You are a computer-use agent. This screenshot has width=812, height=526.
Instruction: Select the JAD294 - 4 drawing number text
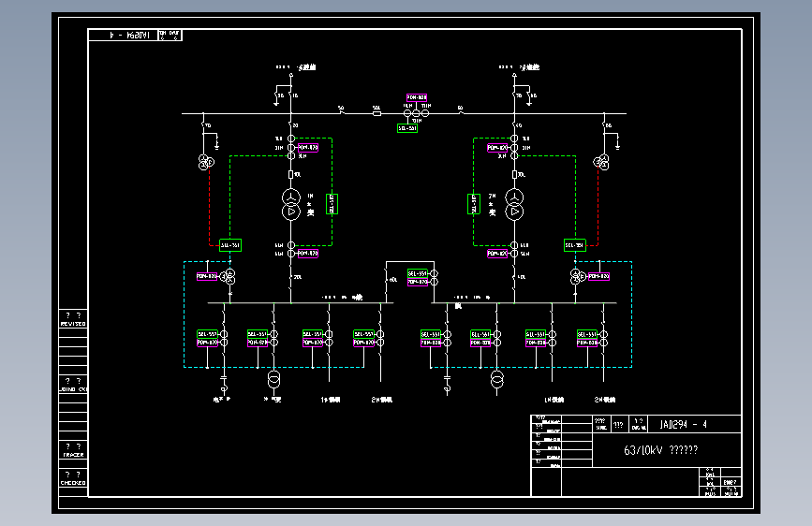(x=683, y=425)
